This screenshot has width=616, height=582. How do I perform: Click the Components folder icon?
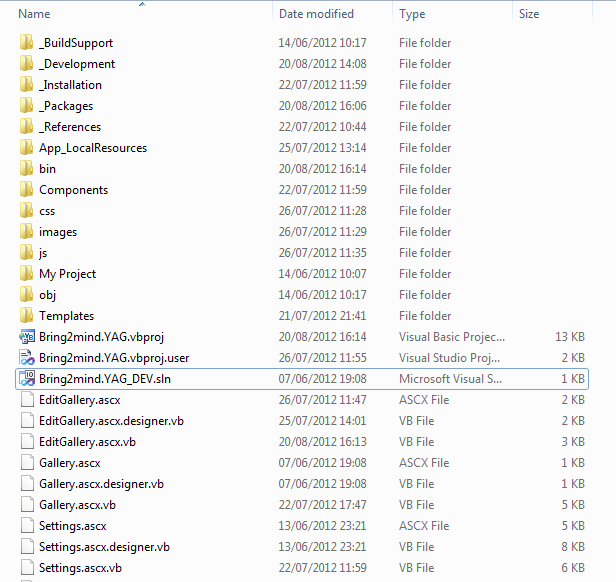tap(26, 189)
